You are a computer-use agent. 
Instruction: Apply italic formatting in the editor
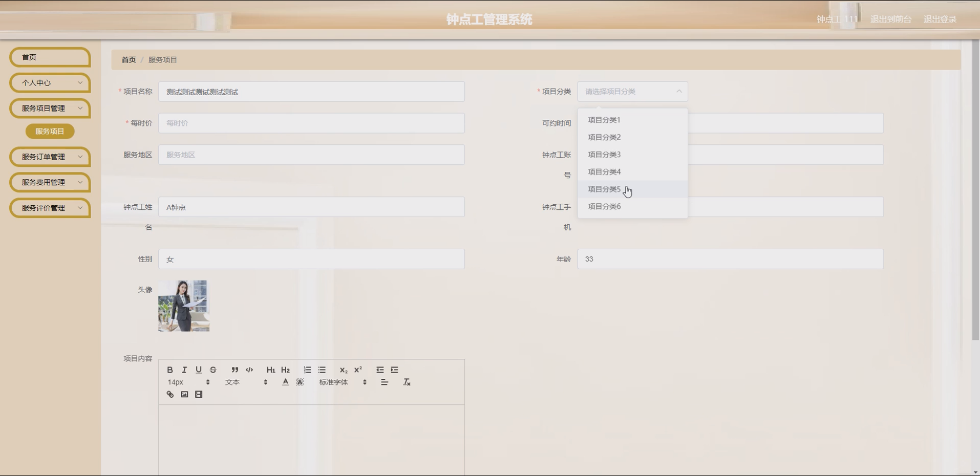[184, 370]
